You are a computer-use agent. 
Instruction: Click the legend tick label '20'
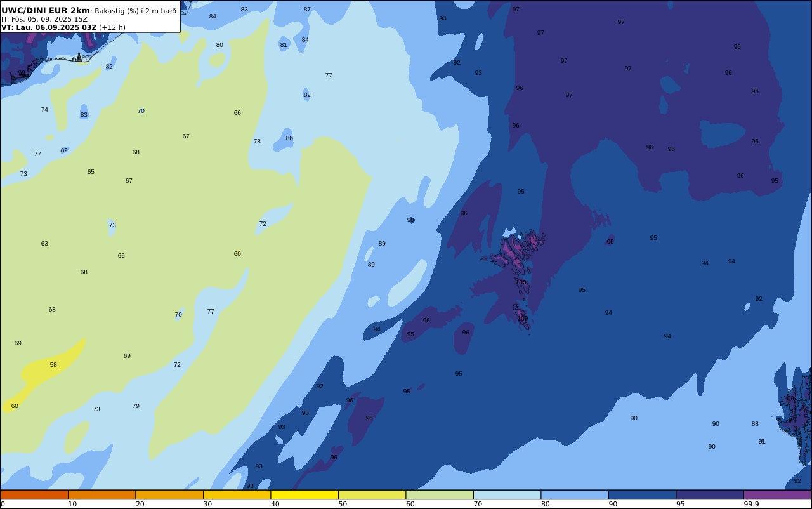click(x=140, y=504)
